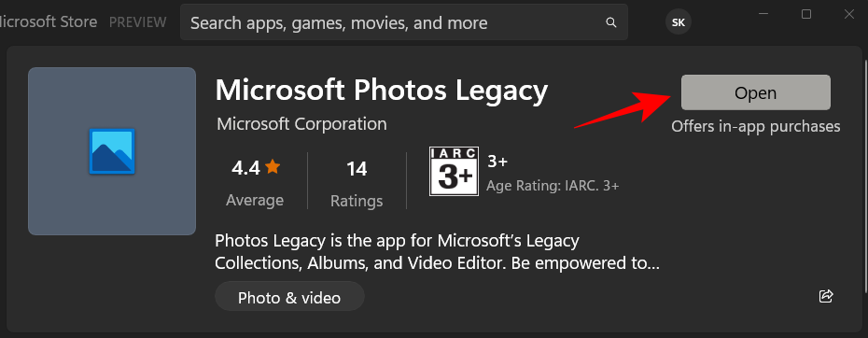The height and width of the screenshot is (338, 868).
Task: Click the search magnifier icon
Action: point(611,22)
